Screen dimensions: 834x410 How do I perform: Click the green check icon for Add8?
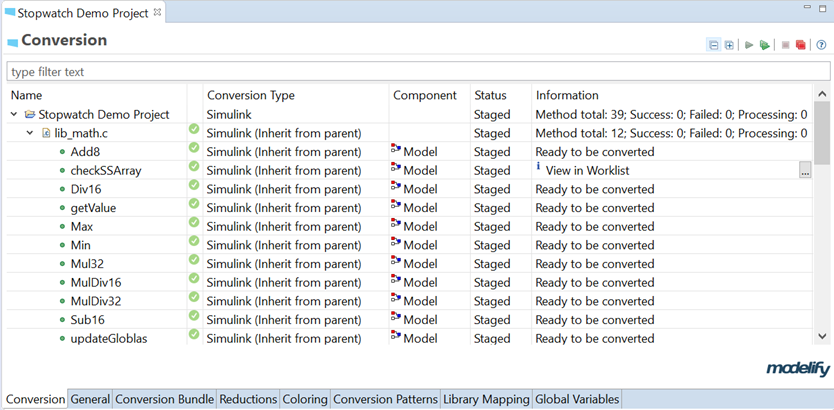tap(194, 147)
